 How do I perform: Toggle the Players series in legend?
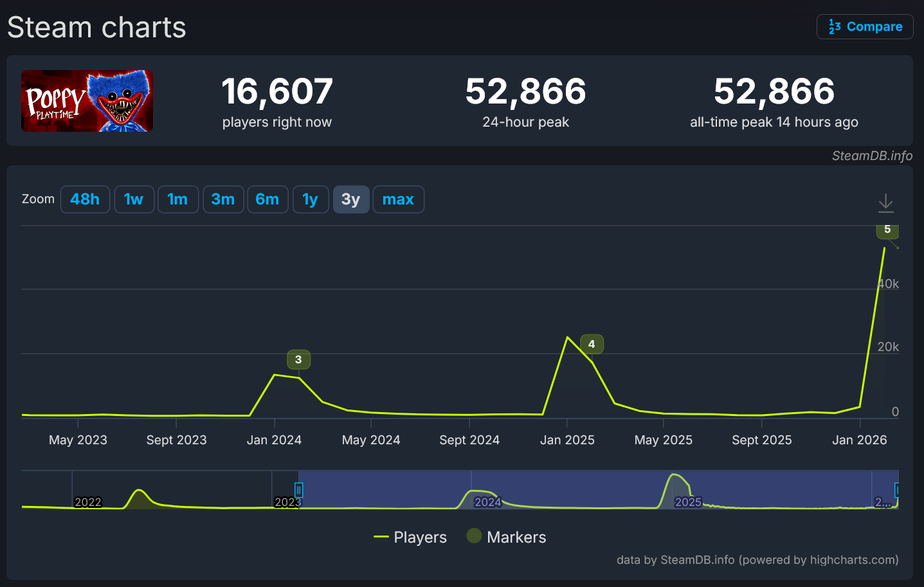pyautogui.click(x=410, y=537)
